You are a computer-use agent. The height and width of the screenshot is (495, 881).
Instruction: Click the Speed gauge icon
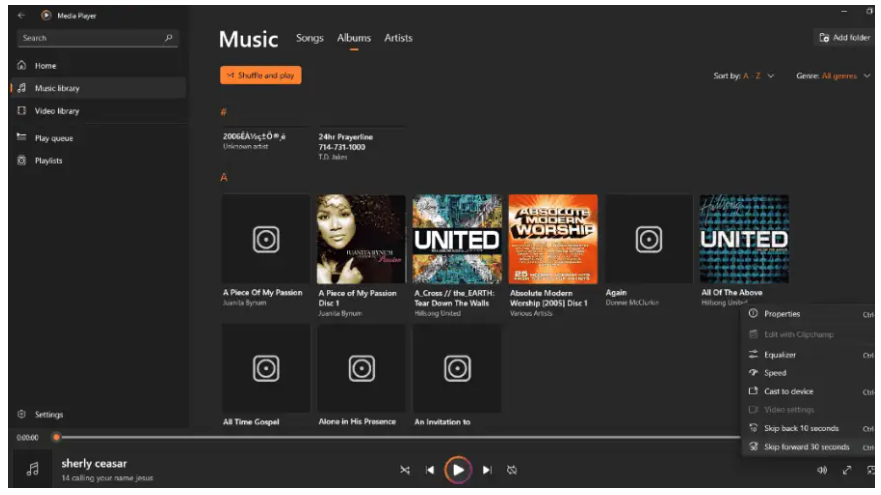(x=753, y=373)
